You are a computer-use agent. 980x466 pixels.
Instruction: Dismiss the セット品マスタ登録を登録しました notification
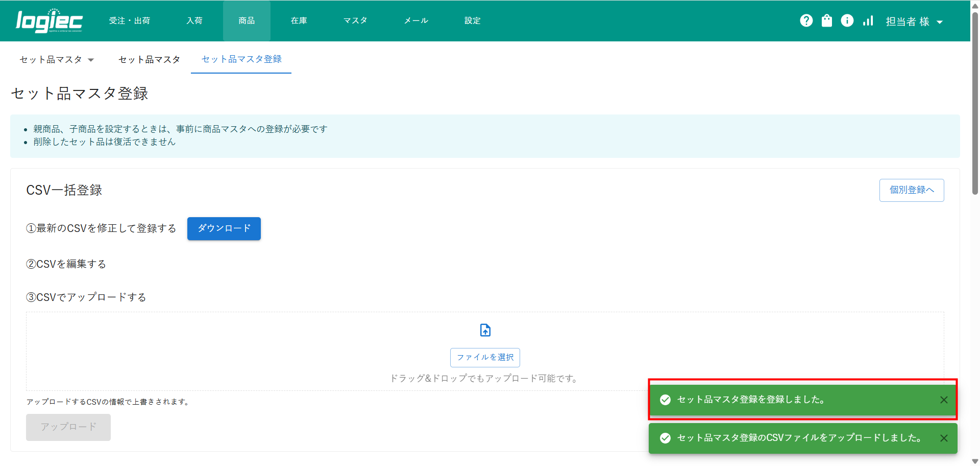pyautogui.click(x=944, y=400)
